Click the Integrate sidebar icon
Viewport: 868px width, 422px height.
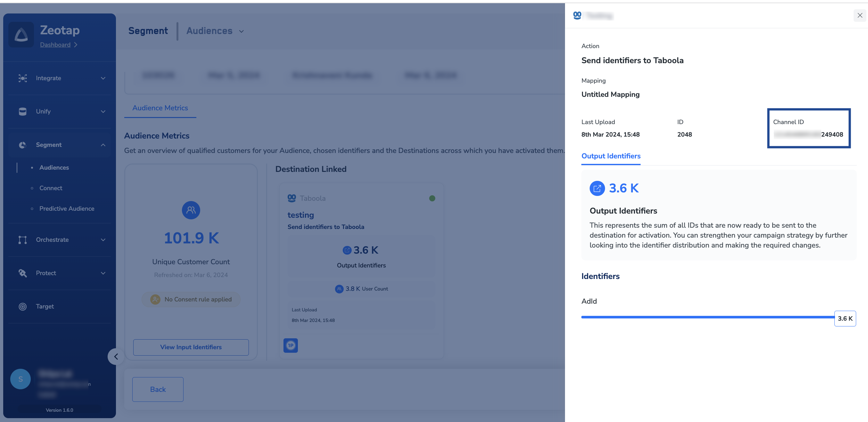click(22, 78)
